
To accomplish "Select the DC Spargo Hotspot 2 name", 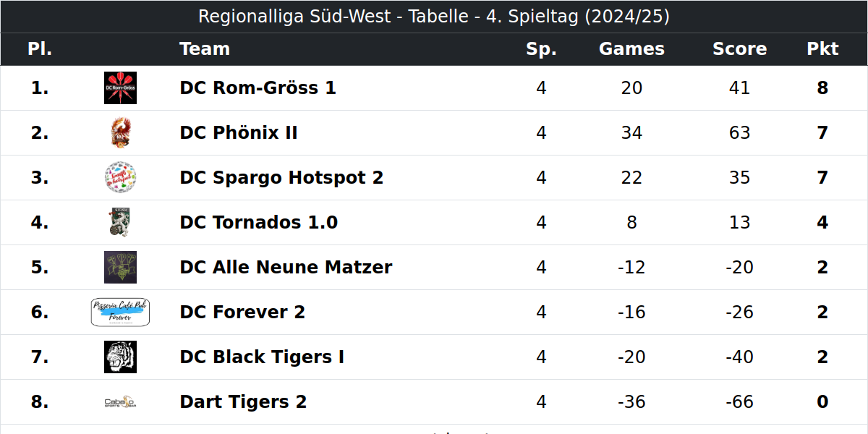I will (x=281, y=178).
